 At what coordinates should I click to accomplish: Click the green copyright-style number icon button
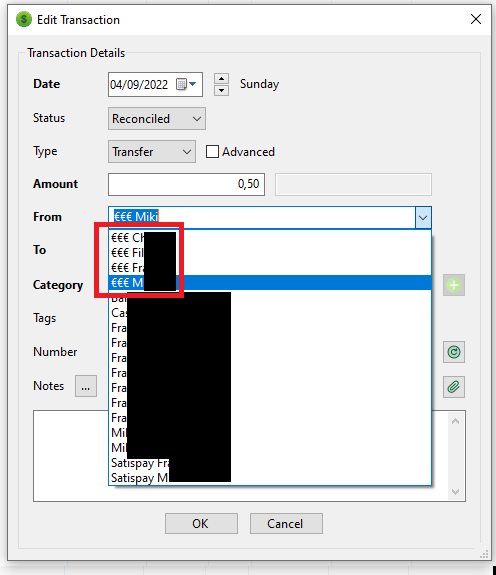454,352
